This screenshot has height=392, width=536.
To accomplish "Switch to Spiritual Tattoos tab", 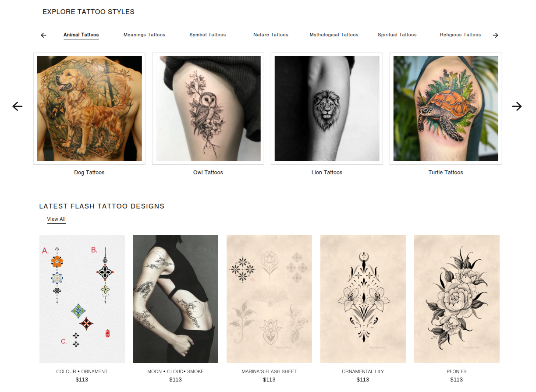I will point(397,35).
